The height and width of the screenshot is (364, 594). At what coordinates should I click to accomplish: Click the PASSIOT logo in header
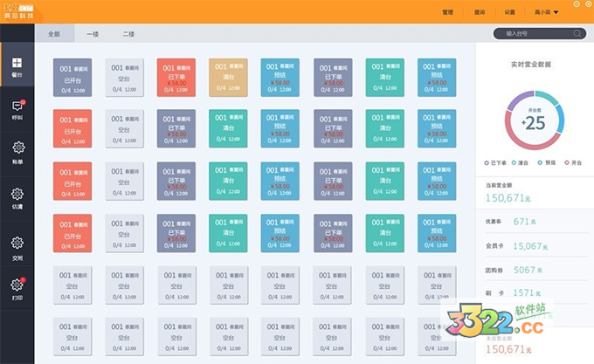19,11
